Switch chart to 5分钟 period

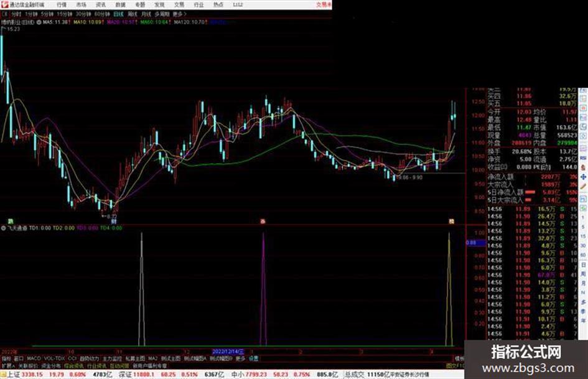tap(47, 14)
